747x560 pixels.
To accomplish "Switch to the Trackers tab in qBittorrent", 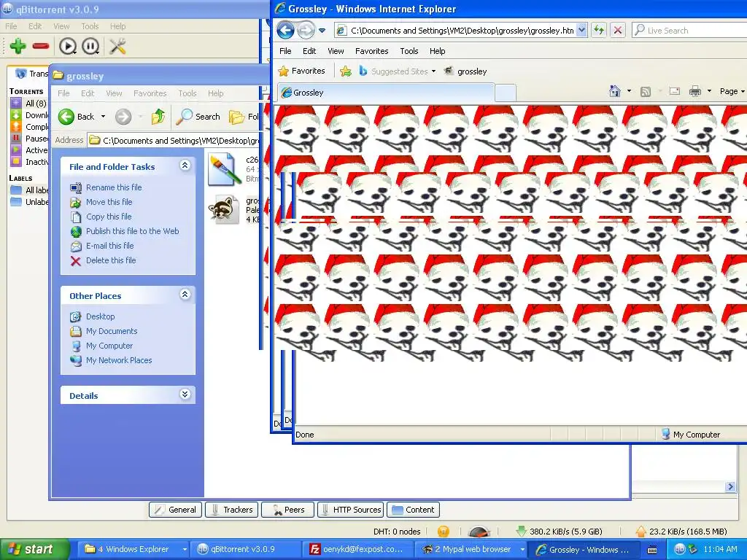I will (x=232, y=510).
